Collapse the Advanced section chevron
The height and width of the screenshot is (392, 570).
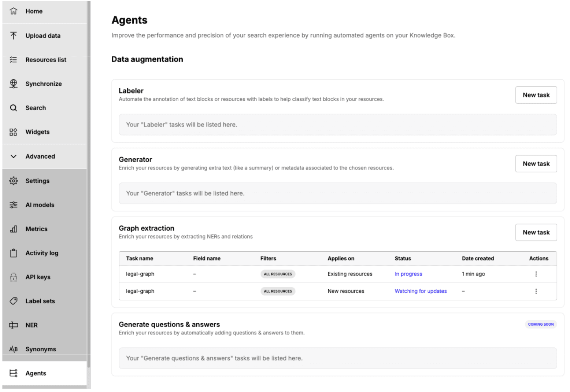coord(14,156)
